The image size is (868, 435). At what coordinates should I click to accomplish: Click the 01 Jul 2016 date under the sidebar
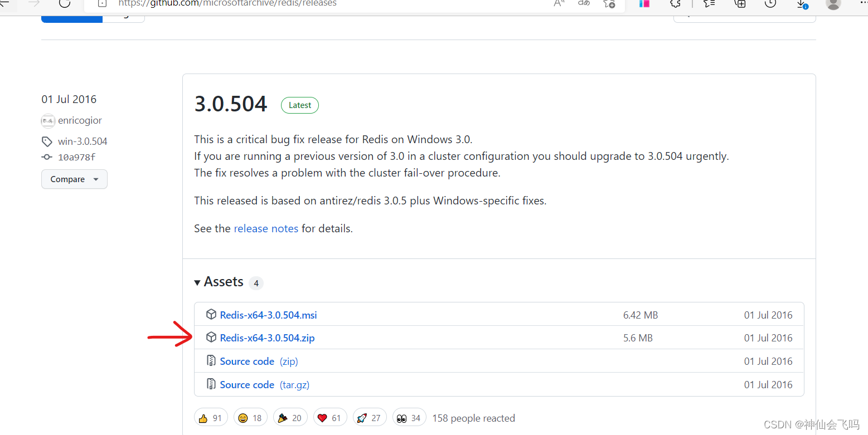click(69, 99)
